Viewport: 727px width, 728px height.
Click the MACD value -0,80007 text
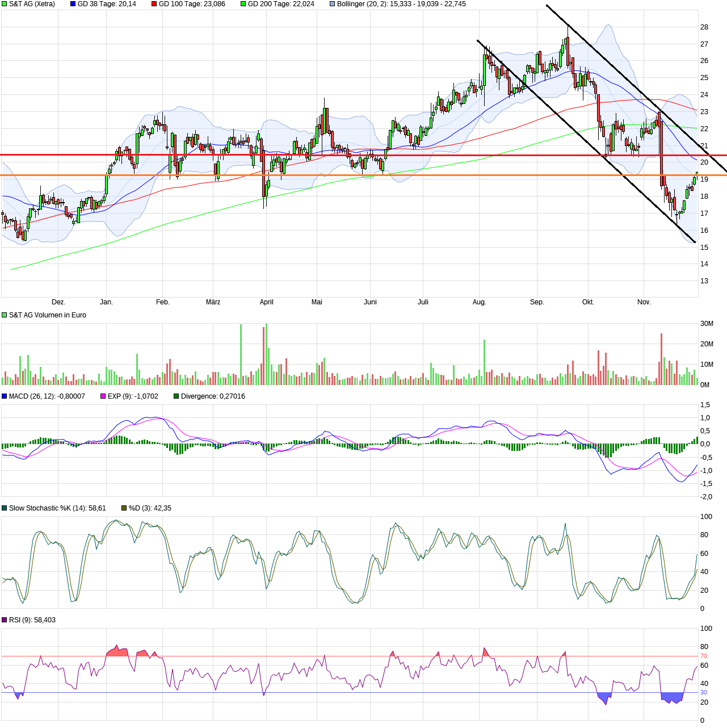[71, 396]
